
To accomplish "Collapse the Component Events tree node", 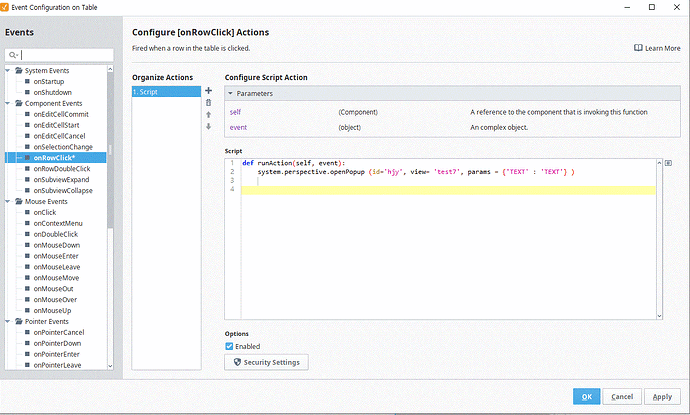I will [x=7, y=103].
